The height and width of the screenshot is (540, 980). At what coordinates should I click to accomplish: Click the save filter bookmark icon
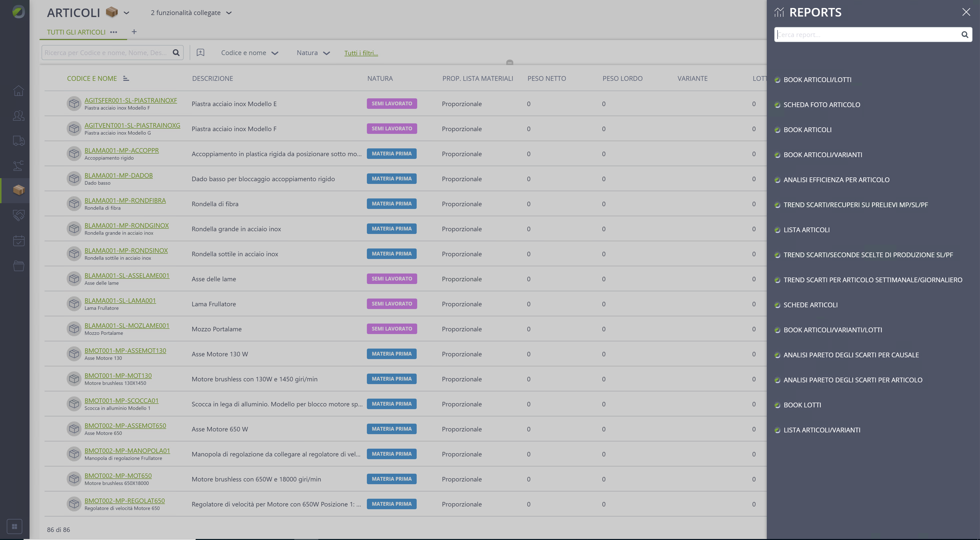(x=200, y=53)
